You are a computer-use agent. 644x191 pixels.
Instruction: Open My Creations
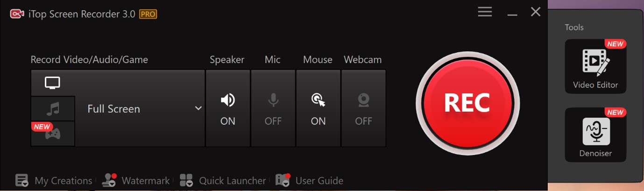click(53, 180)
